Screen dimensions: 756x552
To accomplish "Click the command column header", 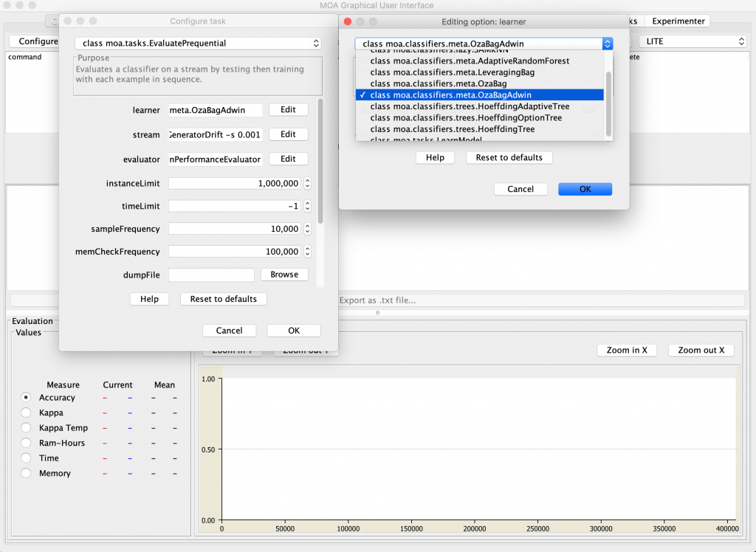I will (x=25, y=57).
